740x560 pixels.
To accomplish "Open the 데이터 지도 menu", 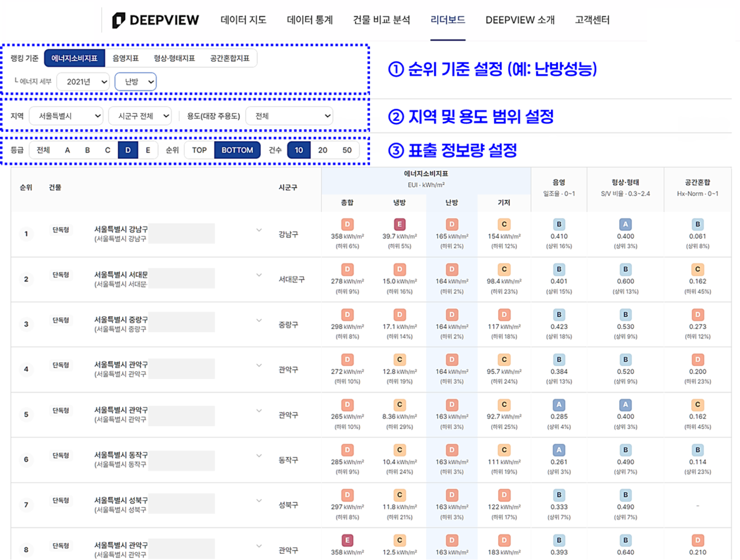I will pos(243,20).
